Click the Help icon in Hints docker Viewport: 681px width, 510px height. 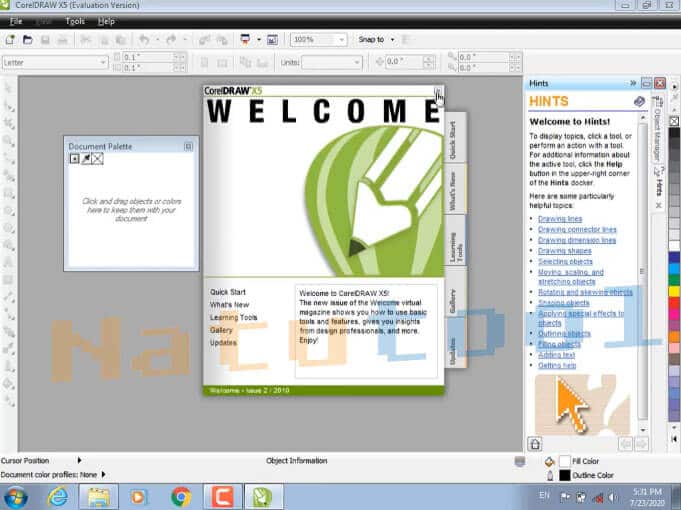(640, 102)
